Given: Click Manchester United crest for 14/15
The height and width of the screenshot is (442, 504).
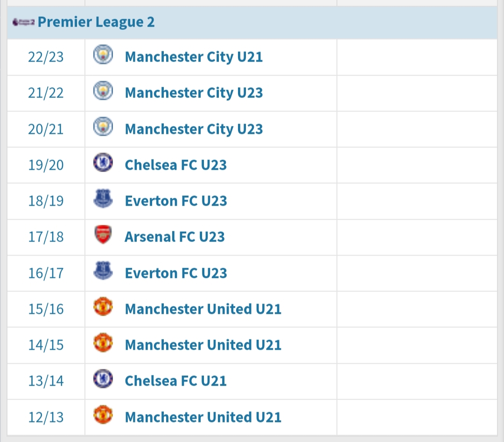Looking at the screenshot, I should pyautogui.click(x=103, y=343).
